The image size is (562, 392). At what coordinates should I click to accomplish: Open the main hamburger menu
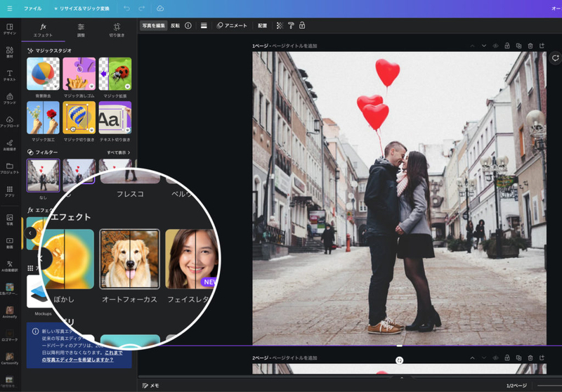[10, 8]
